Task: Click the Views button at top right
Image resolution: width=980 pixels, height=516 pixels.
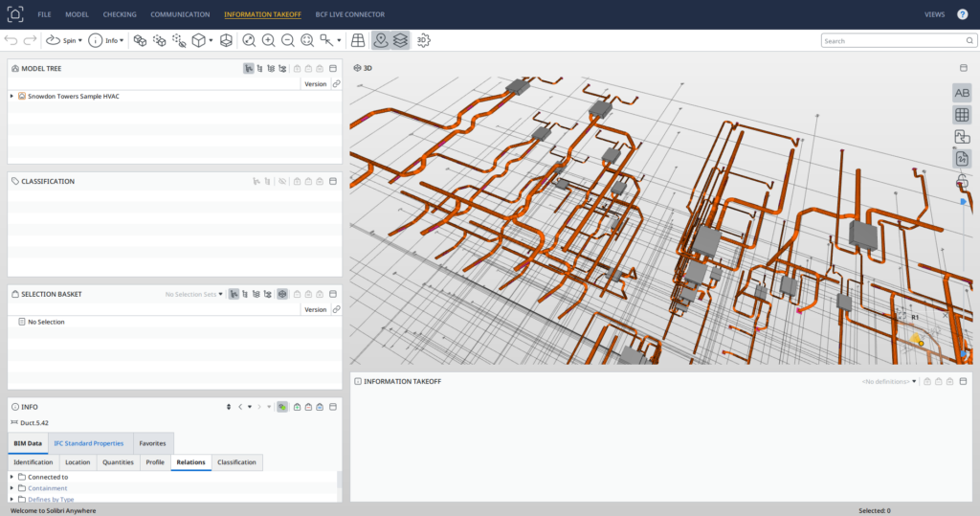Action: pyautogui.click(x=934, y=14)
